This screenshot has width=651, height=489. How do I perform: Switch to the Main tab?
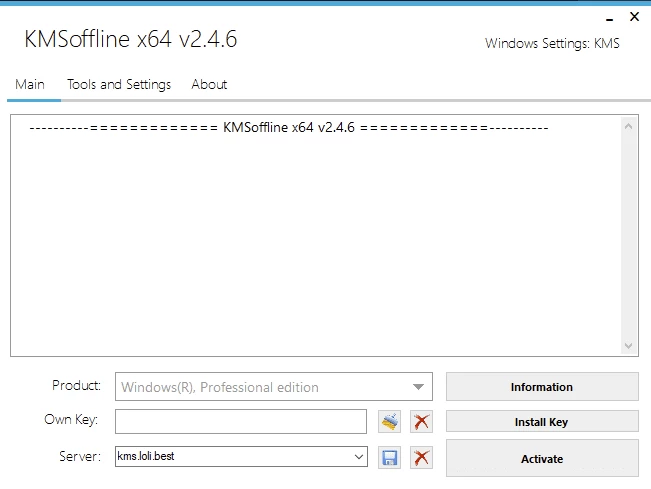pyautogui.click(x=30, y=84)
